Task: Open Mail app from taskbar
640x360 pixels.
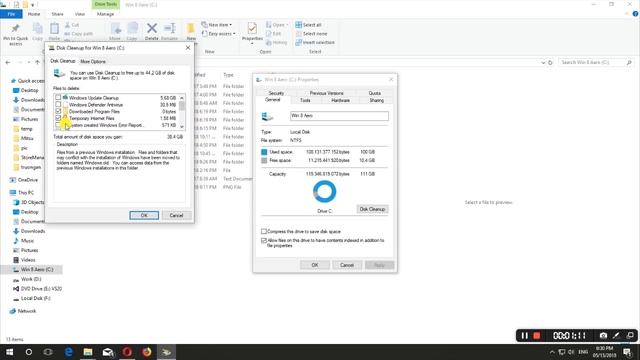Action: [107, 352]
